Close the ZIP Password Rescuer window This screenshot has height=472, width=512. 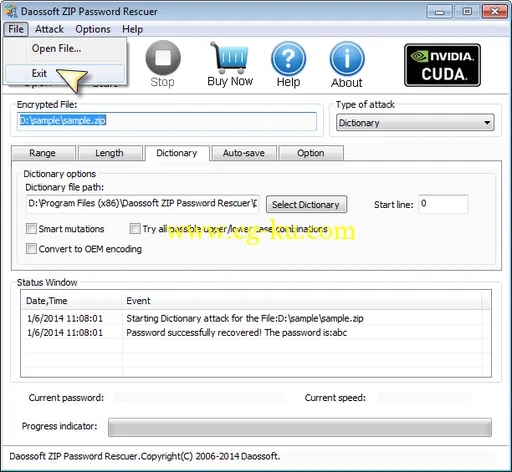tap(494, 12)
